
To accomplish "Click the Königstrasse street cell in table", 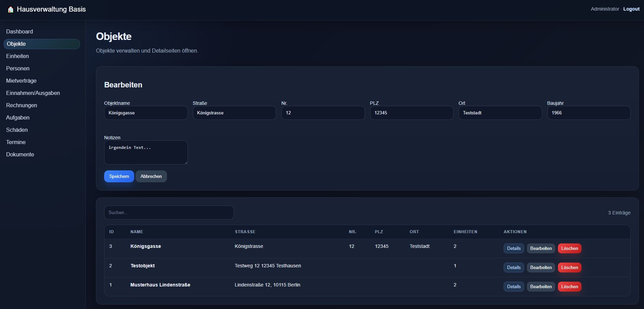I will coord(249,246).
